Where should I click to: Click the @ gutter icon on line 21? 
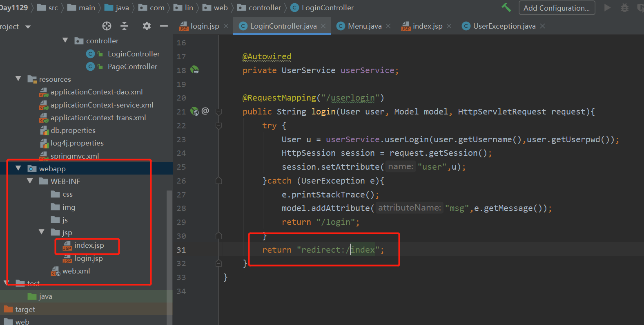[205, 111]
